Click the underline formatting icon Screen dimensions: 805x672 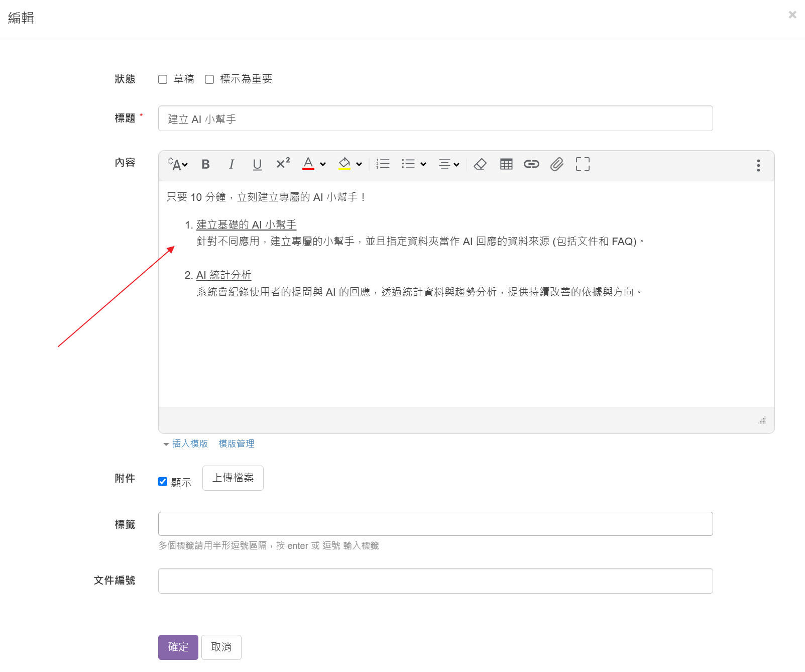(257, 164)
